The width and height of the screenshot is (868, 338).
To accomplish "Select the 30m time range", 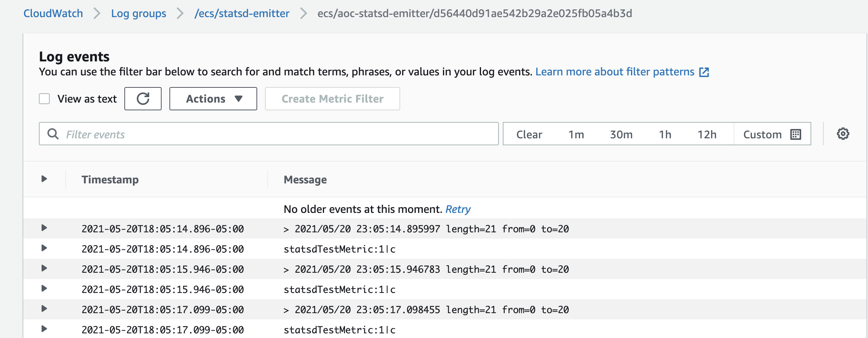I will (x=621, y=134).
